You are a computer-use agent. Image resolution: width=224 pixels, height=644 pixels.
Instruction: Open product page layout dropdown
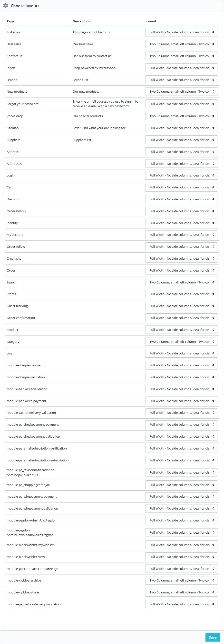click(x=181, y=330)
